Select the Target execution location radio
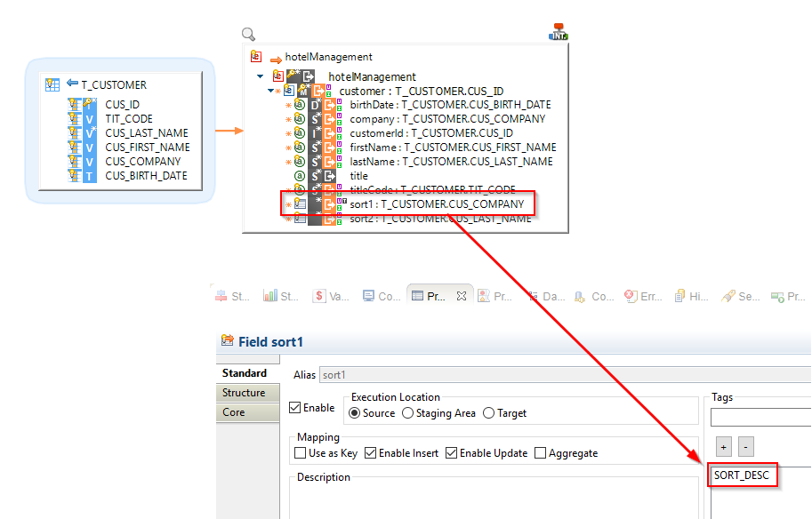Viewport: 812px width, 519px height. tap(488, 413)
